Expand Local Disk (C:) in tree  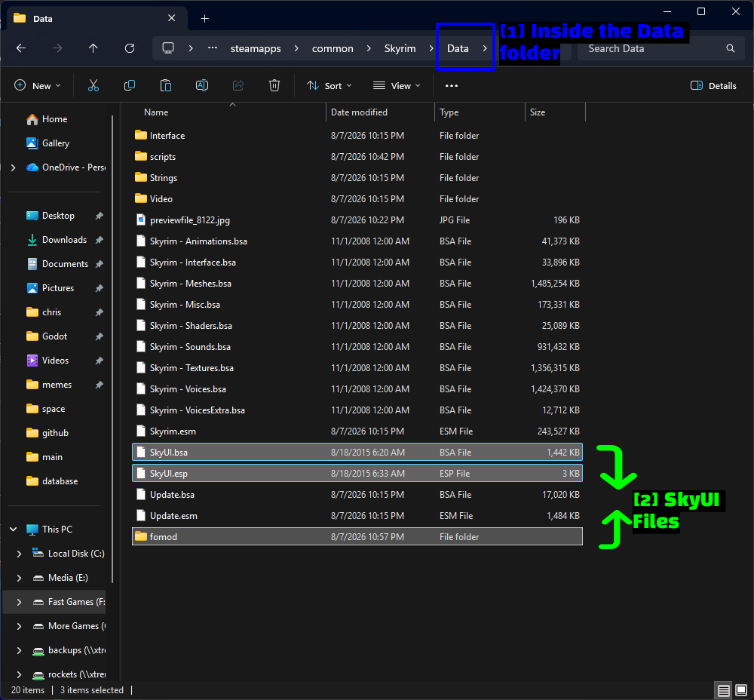coord(20,554)
